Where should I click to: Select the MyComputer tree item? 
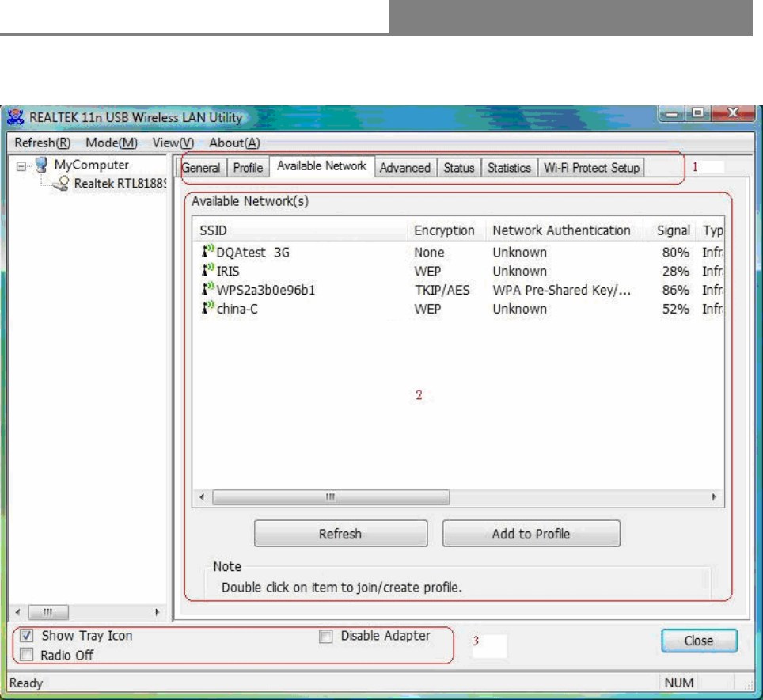click(x=92, y=165)
